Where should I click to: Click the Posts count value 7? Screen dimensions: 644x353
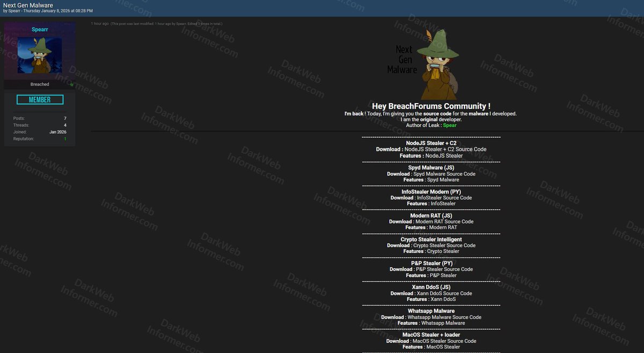tap(65, 118)
